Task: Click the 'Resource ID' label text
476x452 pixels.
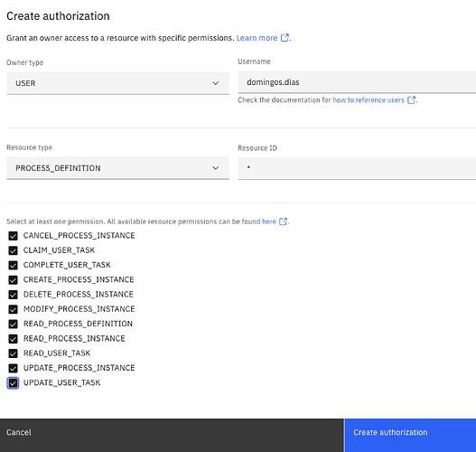Action: click(257, 148)
